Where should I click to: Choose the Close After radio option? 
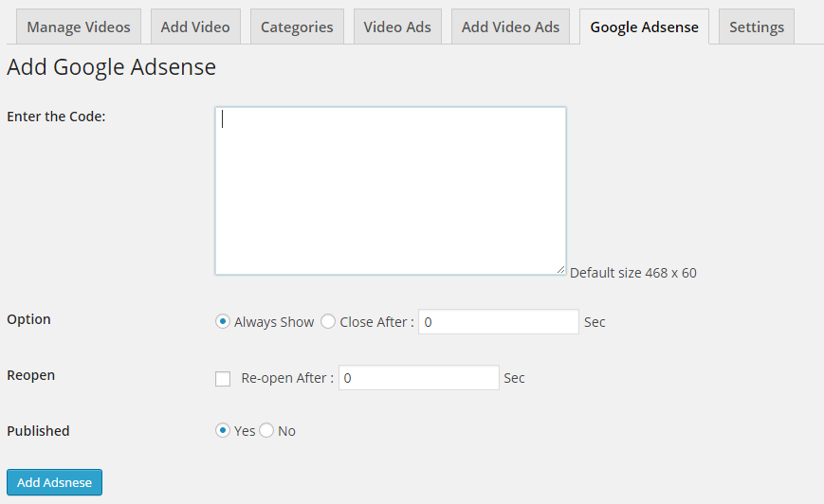point(328,321)
